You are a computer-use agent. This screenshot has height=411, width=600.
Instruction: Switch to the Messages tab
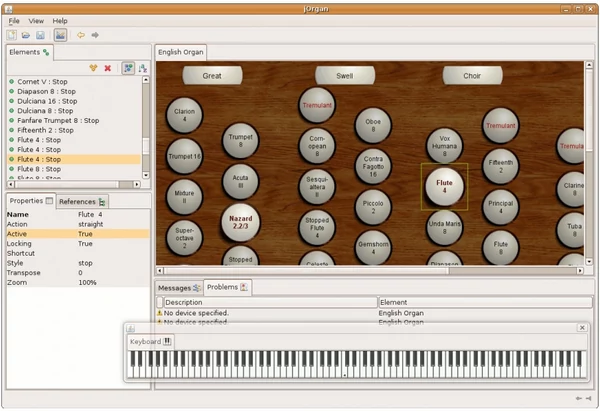pyautogui.click(x=179, y=288)
